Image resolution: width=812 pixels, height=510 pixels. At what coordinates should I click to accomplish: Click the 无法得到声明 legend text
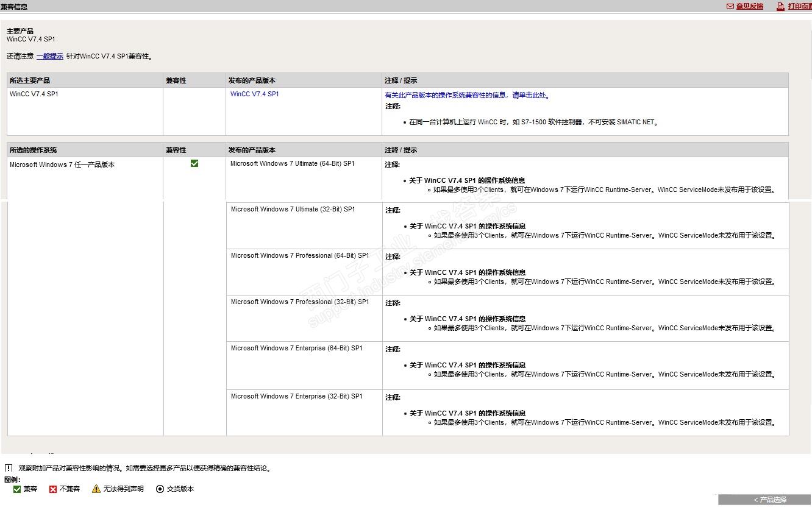pyautogui.click(x=124, y=489)
